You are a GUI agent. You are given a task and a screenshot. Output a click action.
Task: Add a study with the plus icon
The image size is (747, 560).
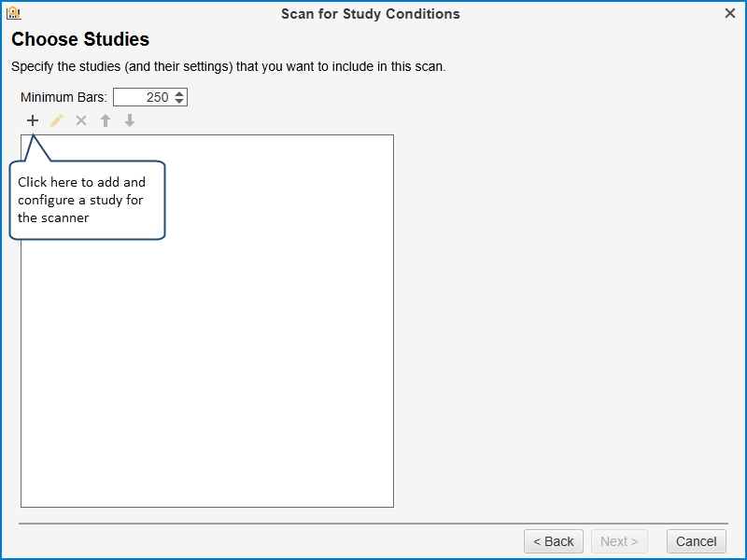click(33, 120)
